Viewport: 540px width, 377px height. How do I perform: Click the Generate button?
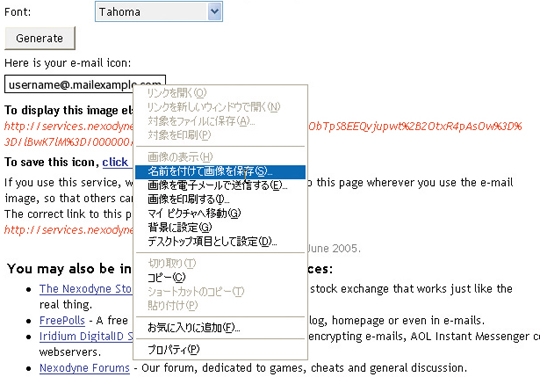40,38
